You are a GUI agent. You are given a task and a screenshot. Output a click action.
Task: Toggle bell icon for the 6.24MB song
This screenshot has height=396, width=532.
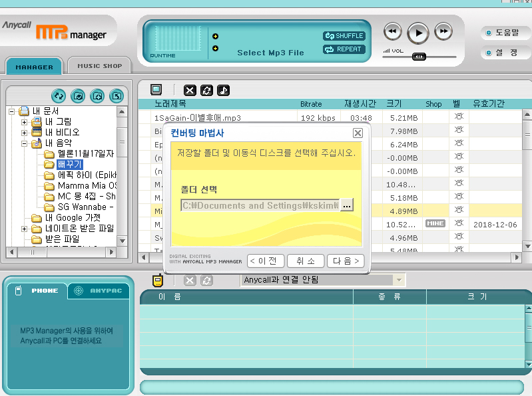(459, 143)
